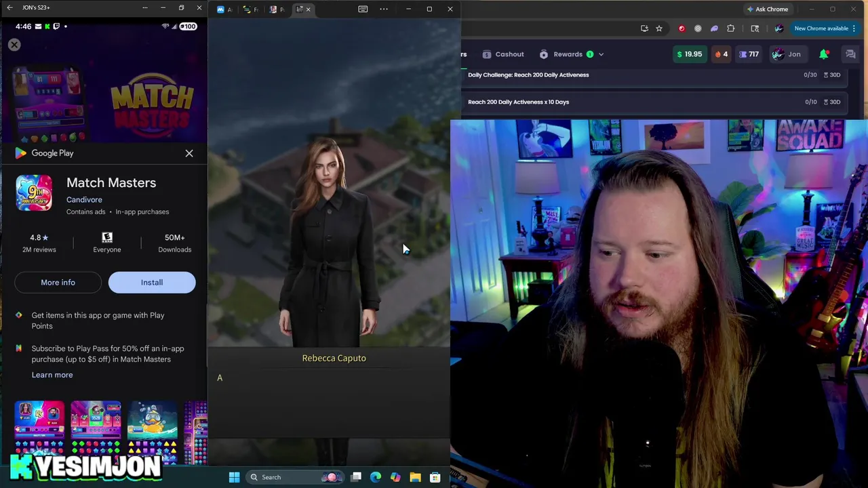Click the Play Pass offer icon

point(19,348)
